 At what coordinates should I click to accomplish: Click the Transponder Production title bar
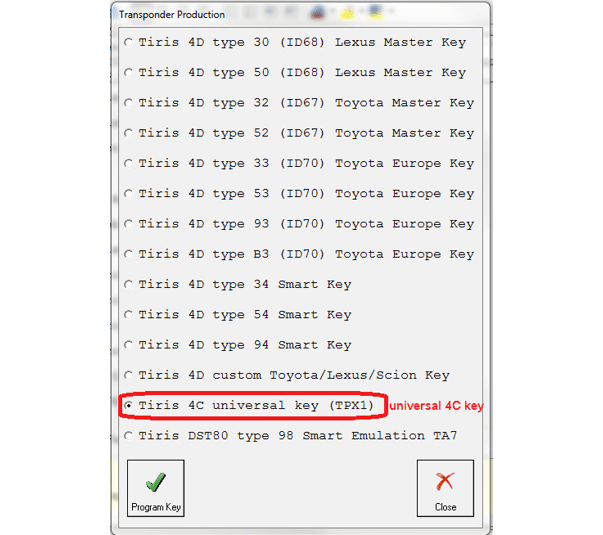(x=200, y=14)
